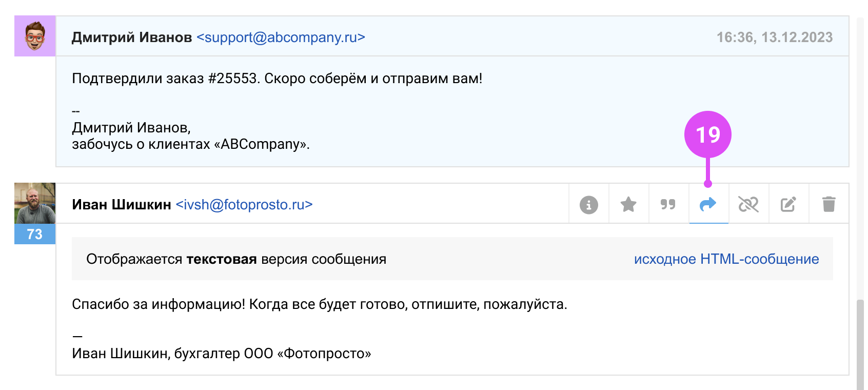Viewport: 868px width, 390px height.
Task: Click the 16:36, 13.12.2023 timestamp
Action: [x=774, y=37]
